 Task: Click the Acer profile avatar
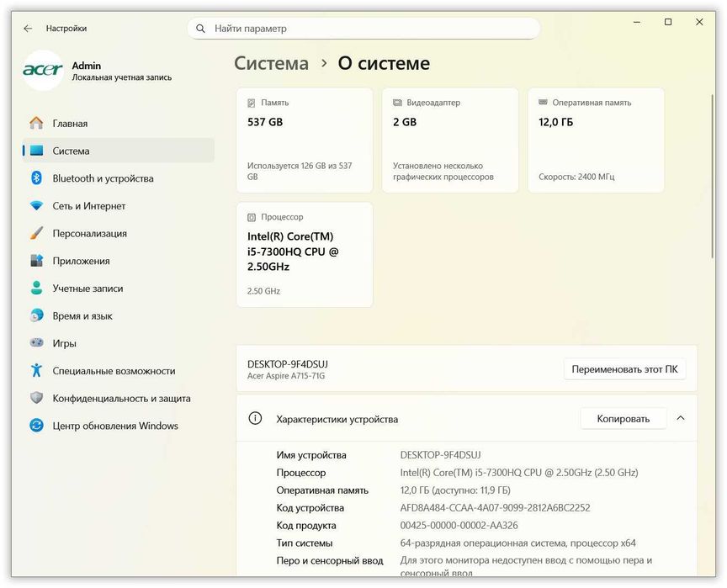click(x=43, y=70)
